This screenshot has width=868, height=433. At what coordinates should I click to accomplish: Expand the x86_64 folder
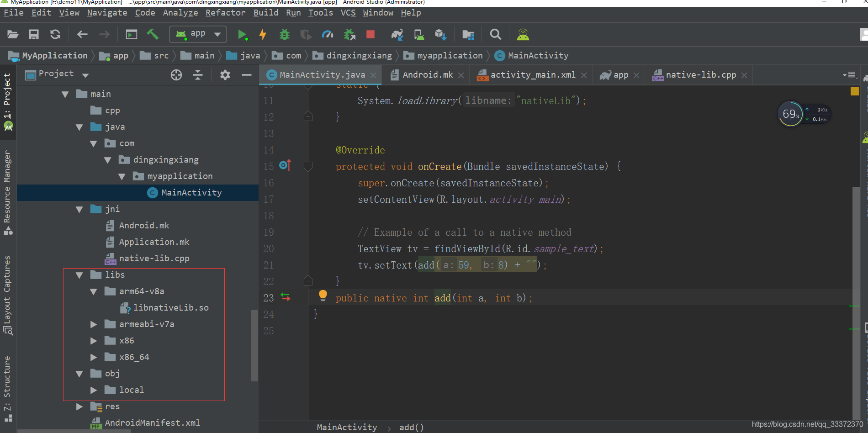click(x=94, y=357)
